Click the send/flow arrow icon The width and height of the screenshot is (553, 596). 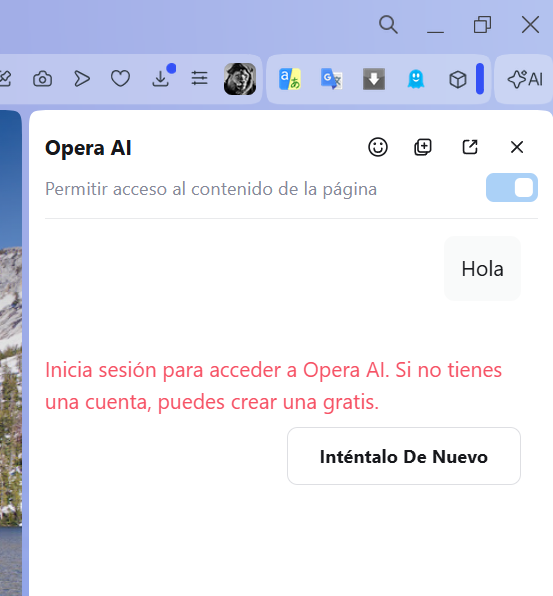click(x=82, y=79)
